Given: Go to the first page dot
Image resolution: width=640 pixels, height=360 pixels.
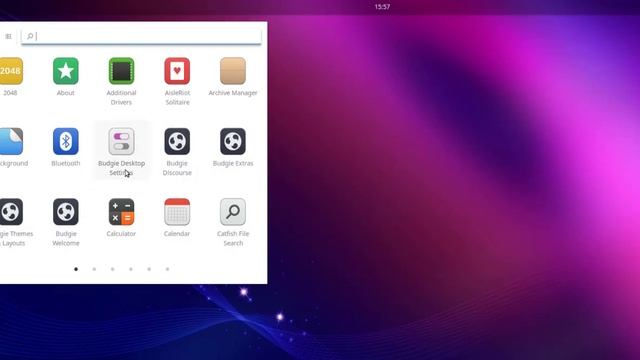Looking at the screenshot, I should 76,269.
